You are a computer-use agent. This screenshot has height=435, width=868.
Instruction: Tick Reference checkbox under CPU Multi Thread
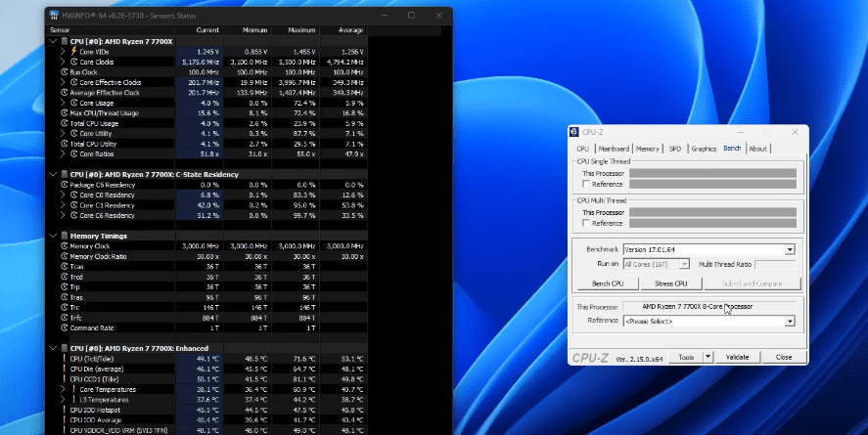(x=586, y=222)
